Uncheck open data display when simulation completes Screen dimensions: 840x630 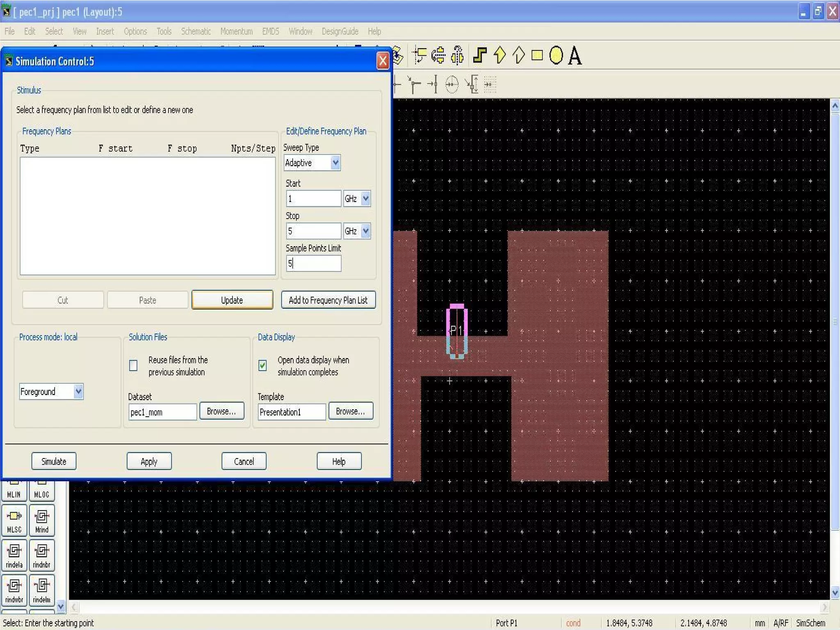[262, 365]
